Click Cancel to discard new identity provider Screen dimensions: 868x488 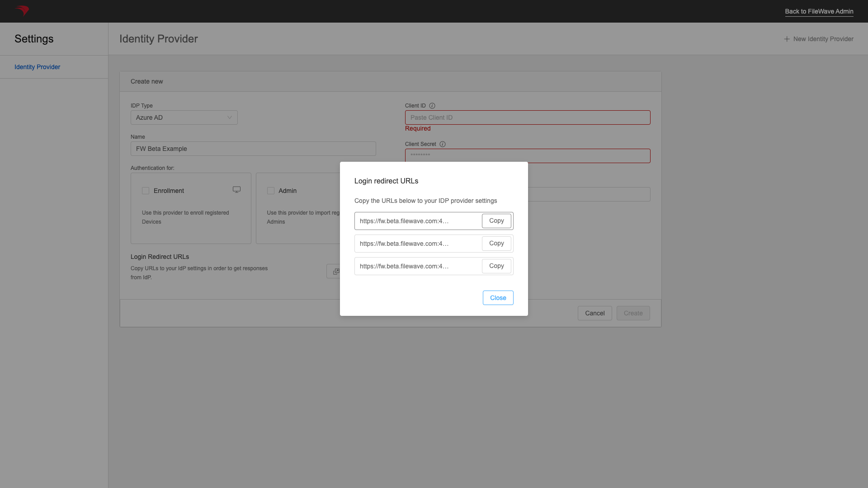(594, 313)
